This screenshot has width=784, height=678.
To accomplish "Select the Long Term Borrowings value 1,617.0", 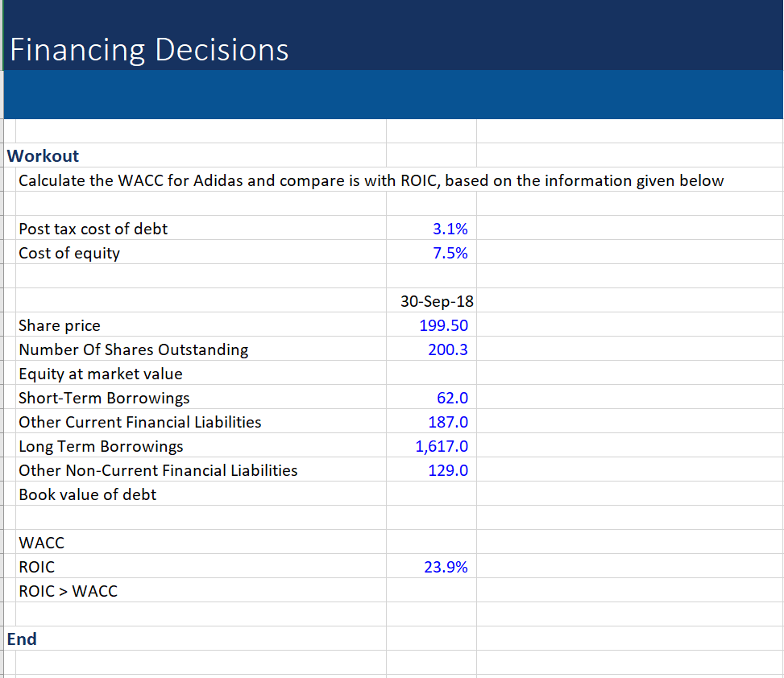I will coord(431,446).
